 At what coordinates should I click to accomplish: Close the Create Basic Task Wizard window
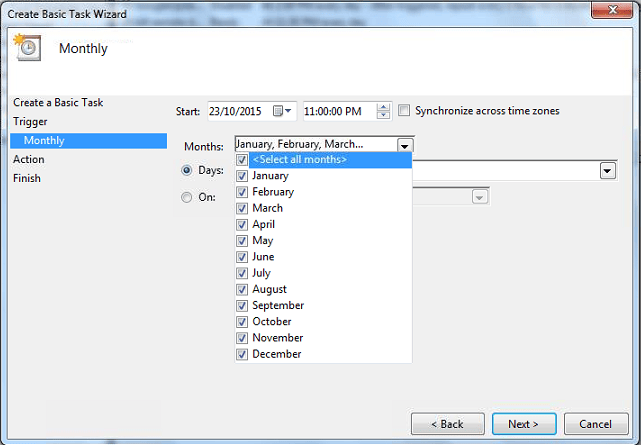click(x=612, y=9)
